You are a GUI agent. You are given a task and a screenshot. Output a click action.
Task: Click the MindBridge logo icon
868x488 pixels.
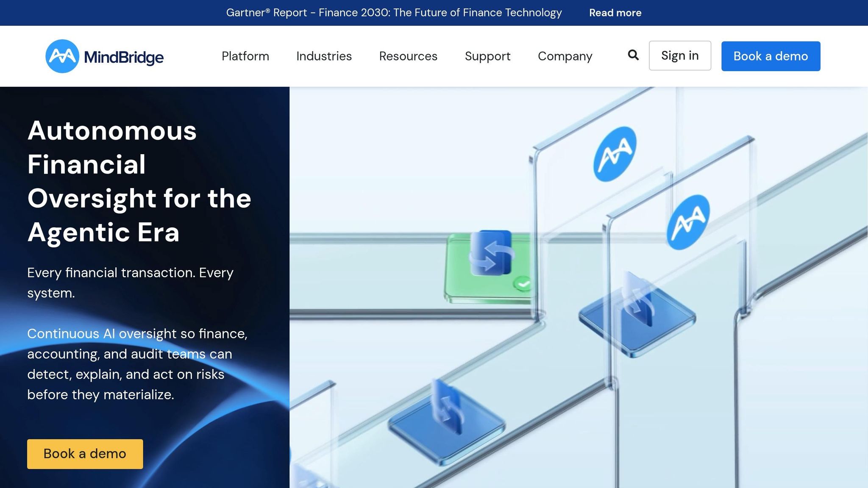pos(62,56)
